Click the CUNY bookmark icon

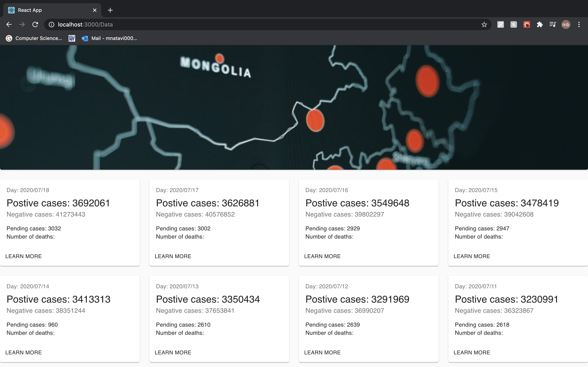tap(72, 38)
